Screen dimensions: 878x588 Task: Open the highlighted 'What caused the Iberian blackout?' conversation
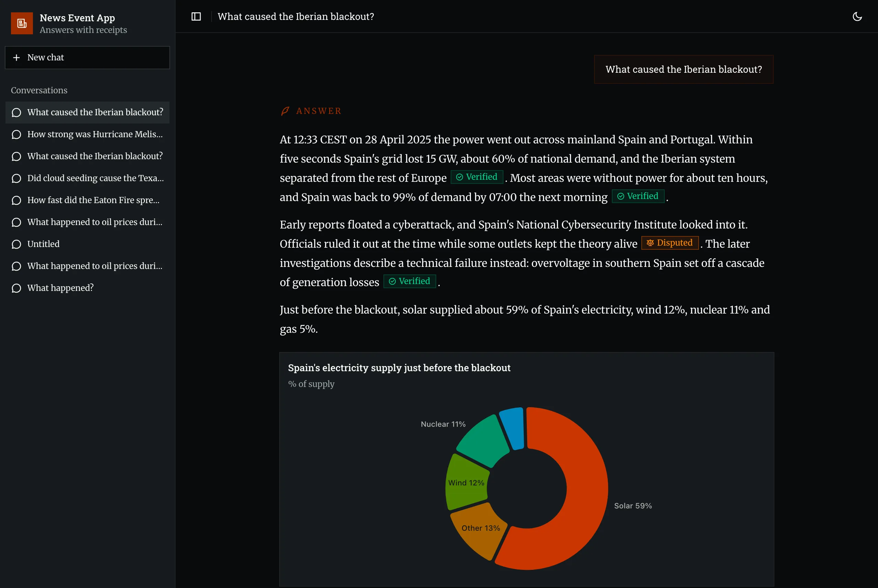87,112
